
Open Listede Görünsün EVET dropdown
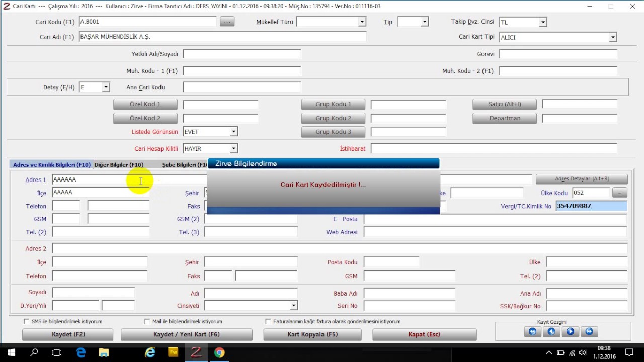click(233, 132)
